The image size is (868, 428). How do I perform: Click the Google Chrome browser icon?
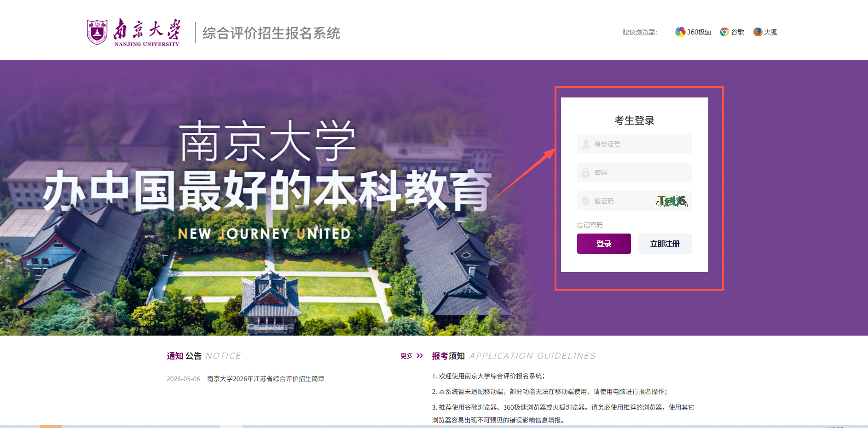pos(724,32)
